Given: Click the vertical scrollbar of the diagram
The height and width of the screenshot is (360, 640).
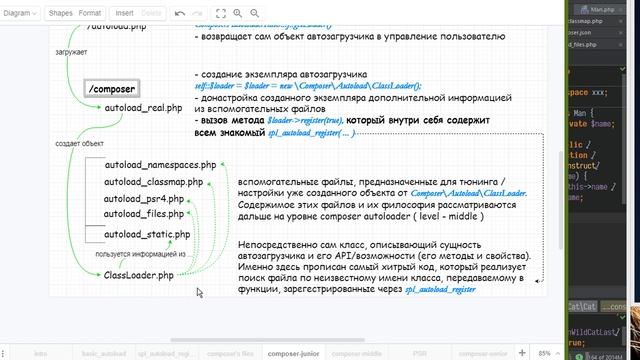Looking at the screenshot, I should (x=561, y=200).
